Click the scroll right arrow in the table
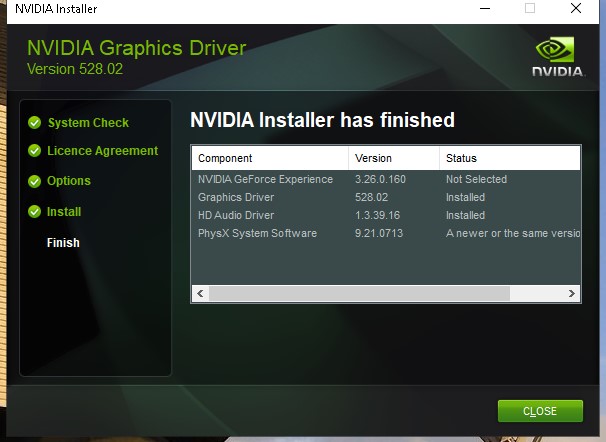 tap(572, 293)
